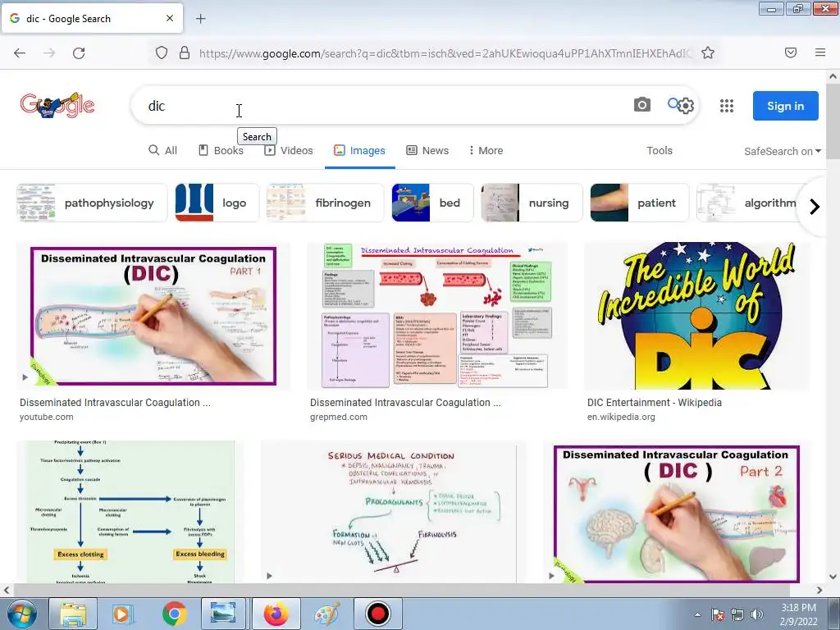Open the Firefox hamburger menu
The height and width of the screenshot is (630, 840).
point(820,52)
